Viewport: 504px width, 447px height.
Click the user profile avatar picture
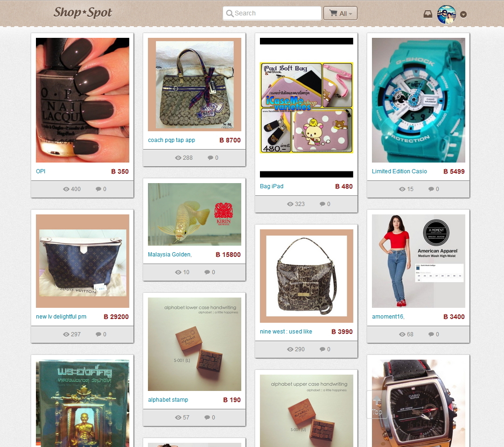click(446, 14)
